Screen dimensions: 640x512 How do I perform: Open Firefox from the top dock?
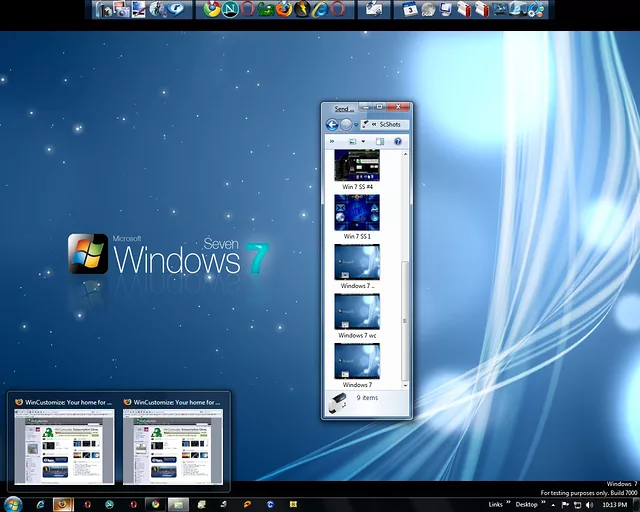[284, 10]
